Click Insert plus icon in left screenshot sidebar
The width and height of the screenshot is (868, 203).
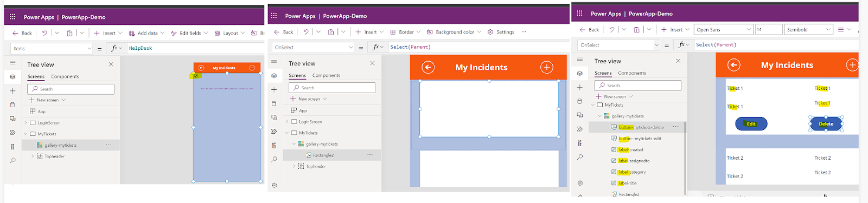(x=12, y=91)
